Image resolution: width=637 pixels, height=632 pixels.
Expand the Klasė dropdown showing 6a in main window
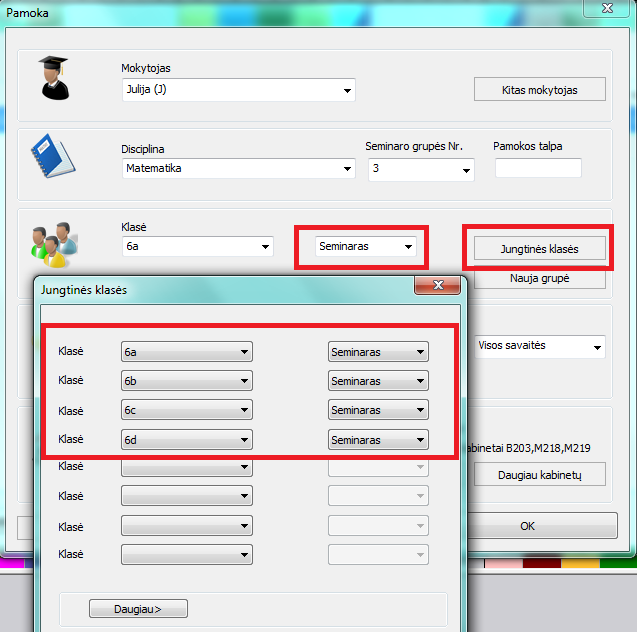pyautogui.click(x=196, y=246)
